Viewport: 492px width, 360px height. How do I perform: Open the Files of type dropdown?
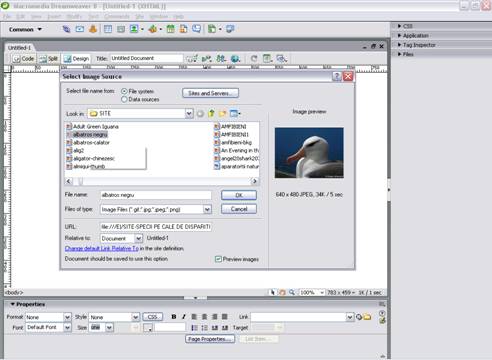207,209
